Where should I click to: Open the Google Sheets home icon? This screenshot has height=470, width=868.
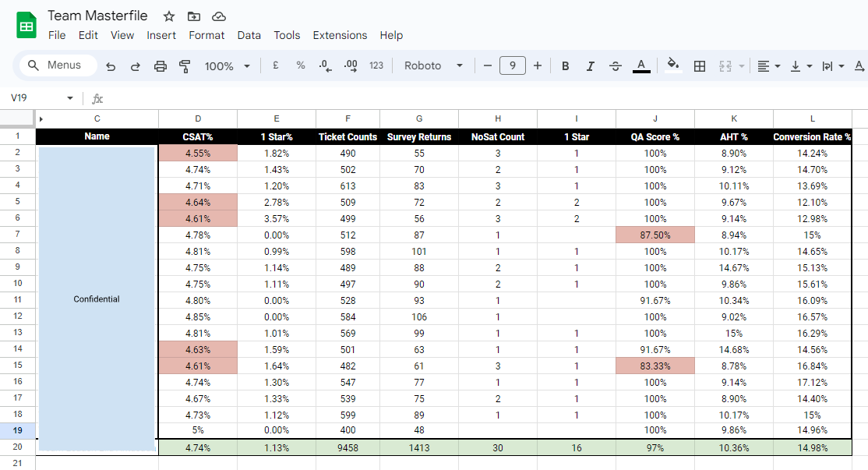pos(26,26)
